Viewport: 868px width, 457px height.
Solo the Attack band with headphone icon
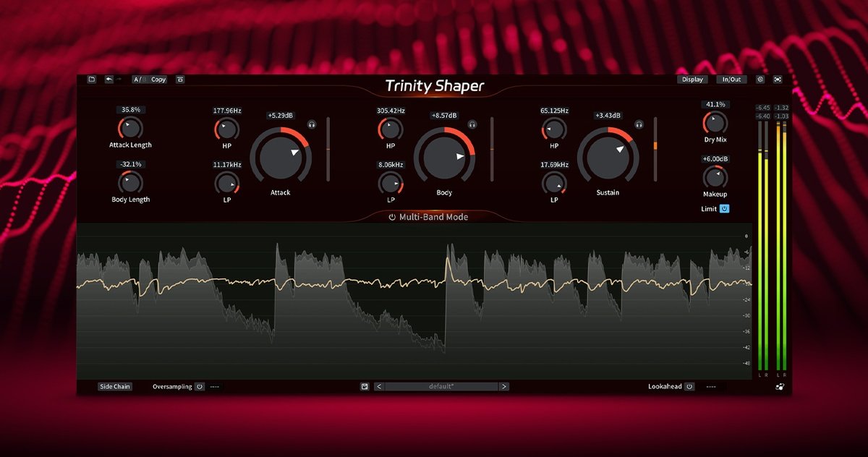click(312, 124)
